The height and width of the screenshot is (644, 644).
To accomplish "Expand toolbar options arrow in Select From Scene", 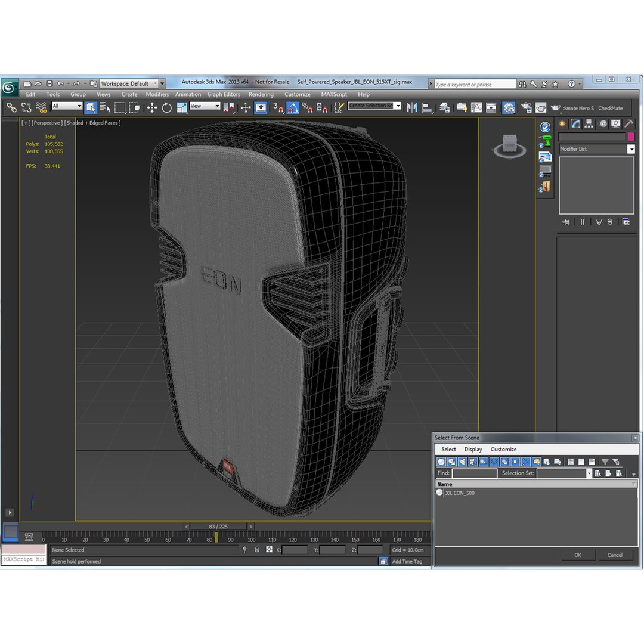I will pyautogui.click(x=634, y=475).
